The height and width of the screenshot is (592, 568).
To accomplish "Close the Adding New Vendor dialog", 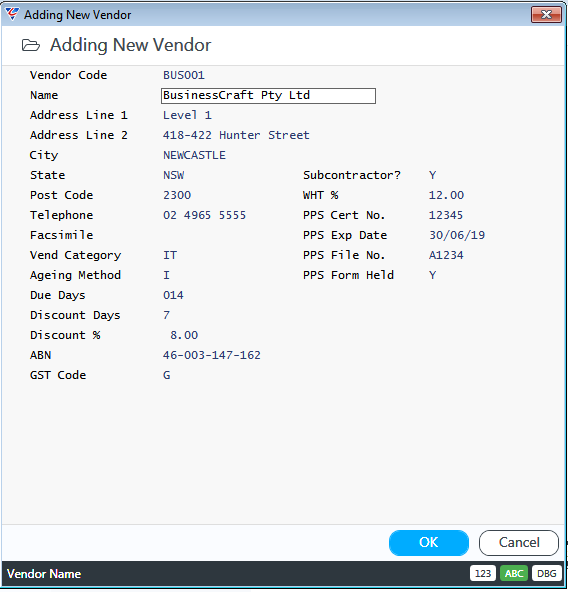I will 546,15.
